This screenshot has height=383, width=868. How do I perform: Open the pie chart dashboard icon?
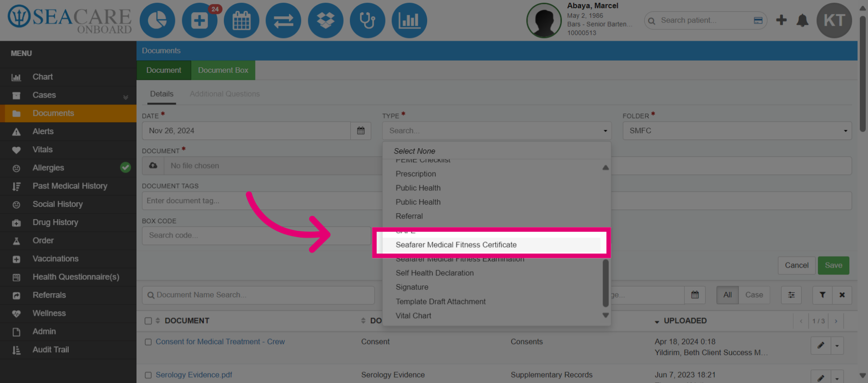(157, 20)
